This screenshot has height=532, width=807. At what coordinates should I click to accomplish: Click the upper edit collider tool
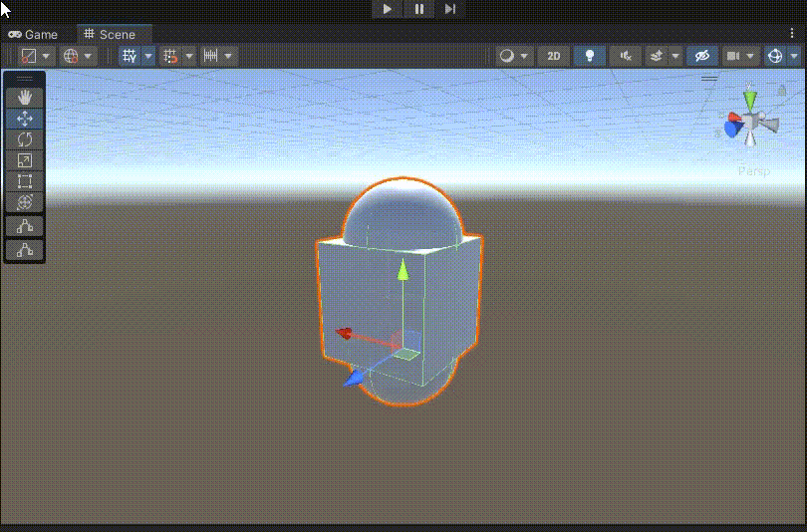(x=25, y=226)
